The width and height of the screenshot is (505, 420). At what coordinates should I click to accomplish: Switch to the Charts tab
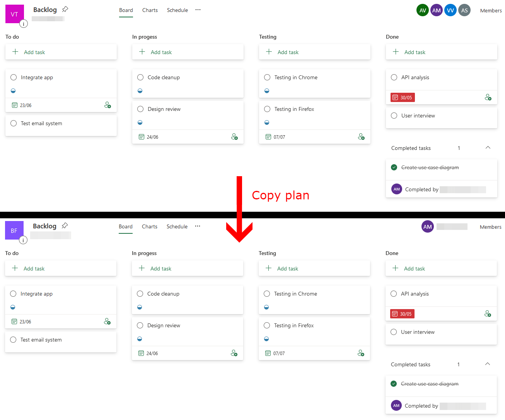coord(150,10)
